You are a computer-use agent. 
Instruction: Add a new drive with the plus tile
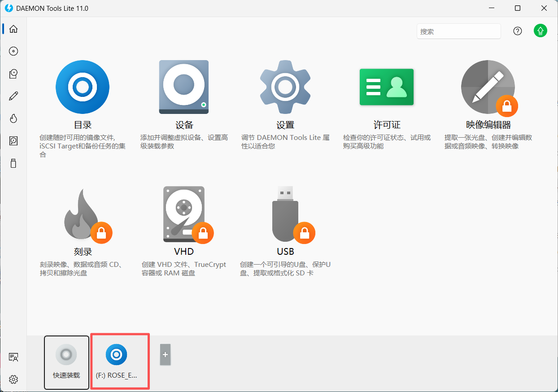(x=165, y=354)
